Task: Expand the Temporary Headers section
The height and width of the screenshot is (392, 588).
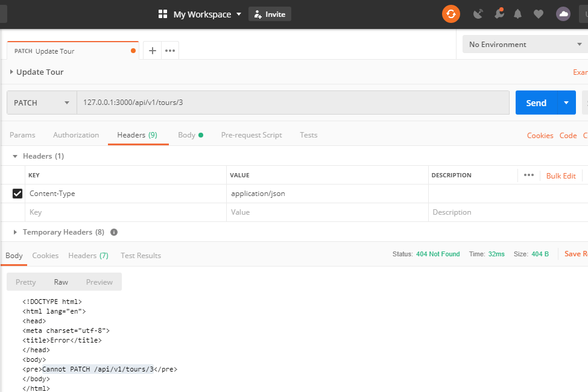Action: [14, 231]
